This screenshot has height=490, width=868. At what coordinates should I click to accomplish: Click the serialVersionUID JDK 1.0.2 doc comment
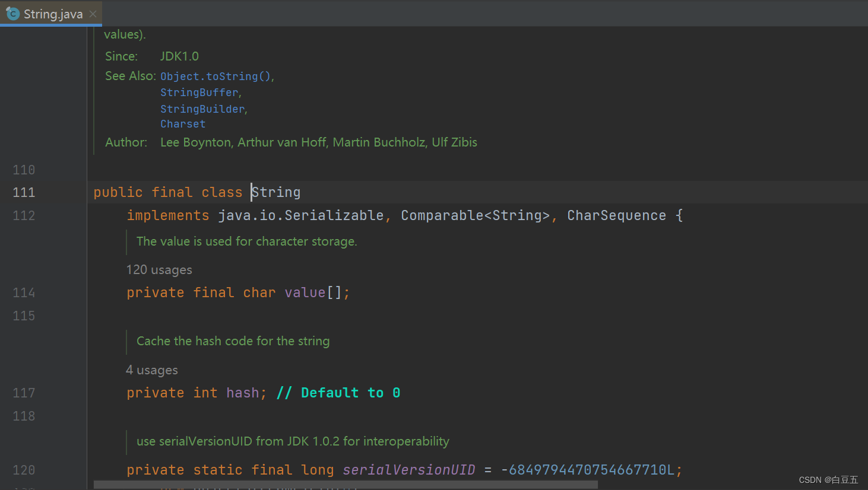[x=293, y=441]
